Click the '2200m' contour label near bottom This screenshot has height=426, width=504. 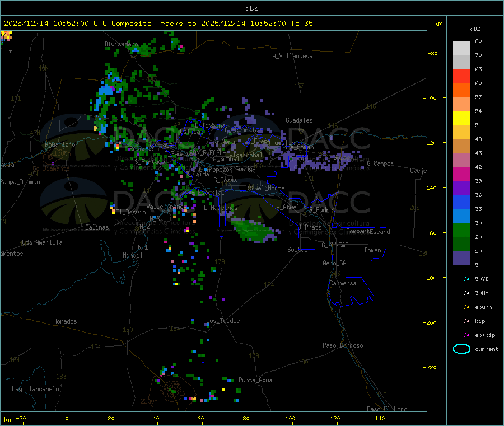149,401
